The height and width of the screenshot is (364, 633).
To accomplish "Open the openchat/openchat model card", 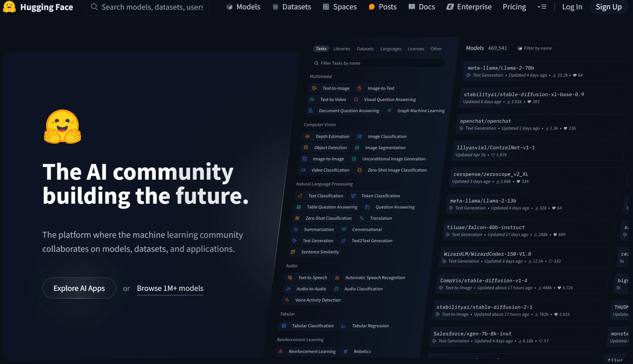I will [542, 124].
